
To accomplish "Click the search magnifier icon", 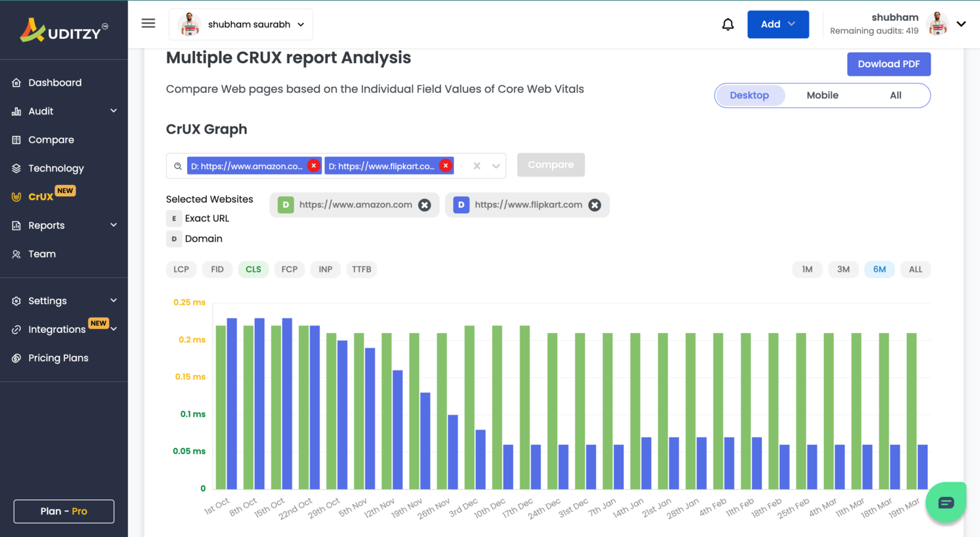I will (178, 166).
